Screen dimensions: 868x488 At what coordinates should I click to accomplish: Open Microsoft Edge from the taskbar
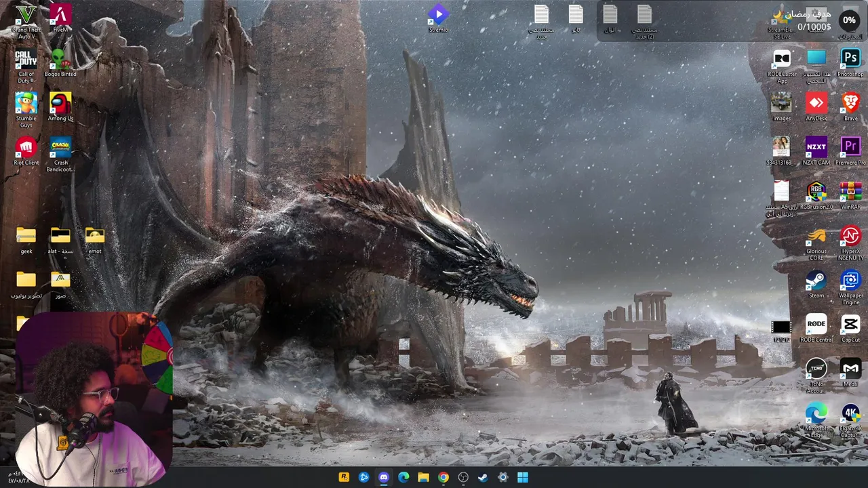[403, 477]
